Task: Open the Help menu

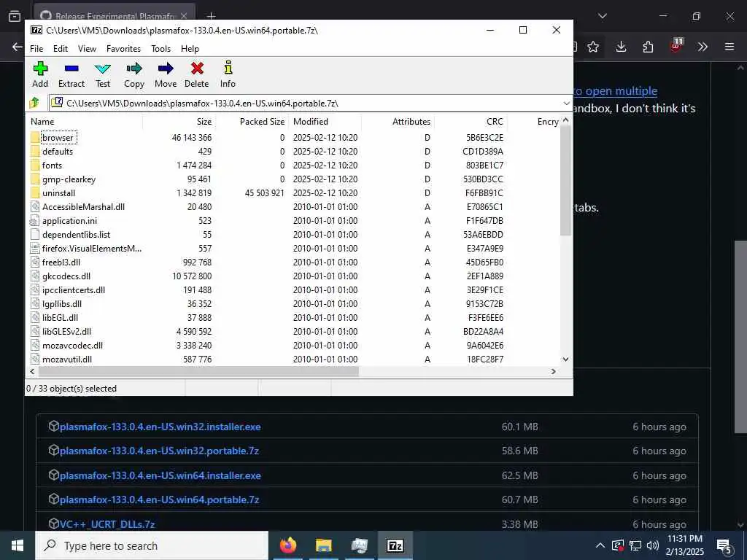Action: pos(190,49)
